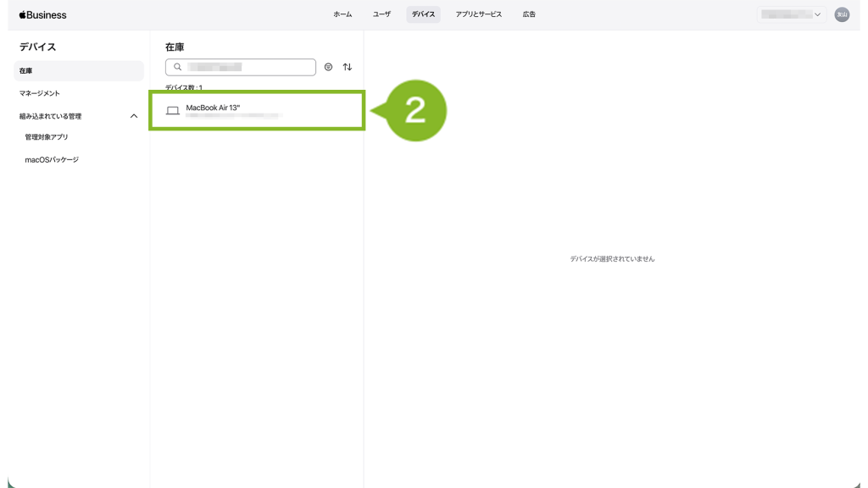This screenshot has height=488, width=868.
Task: Go to the ユーザ tab
Action: click(381, 14)
